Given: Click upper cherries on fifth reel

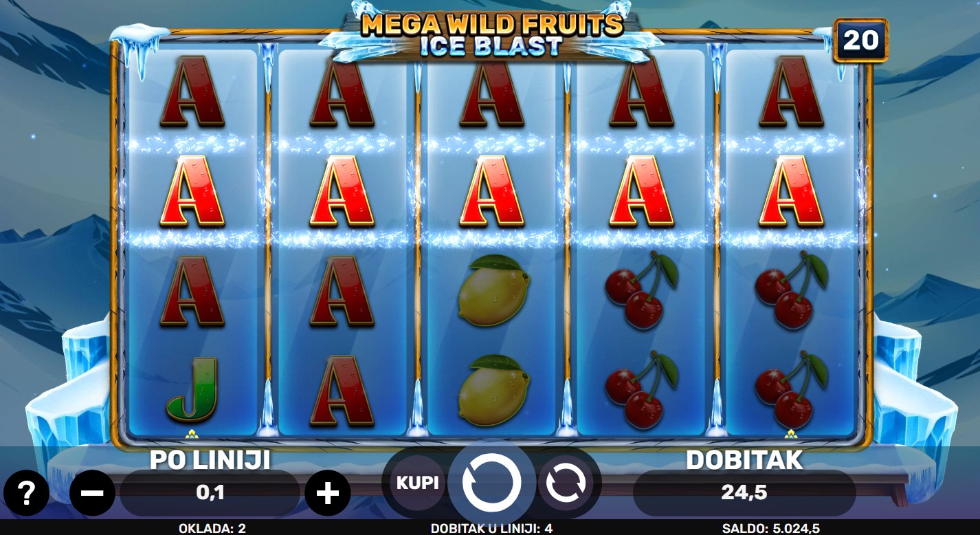Looking at the screenshot, I should (x=791, y=290).
